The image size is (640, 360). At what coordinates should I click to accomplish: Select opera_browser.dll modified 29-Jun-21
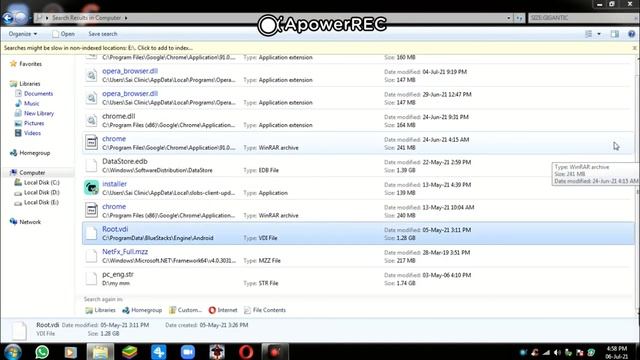click(x=358, y=98)
